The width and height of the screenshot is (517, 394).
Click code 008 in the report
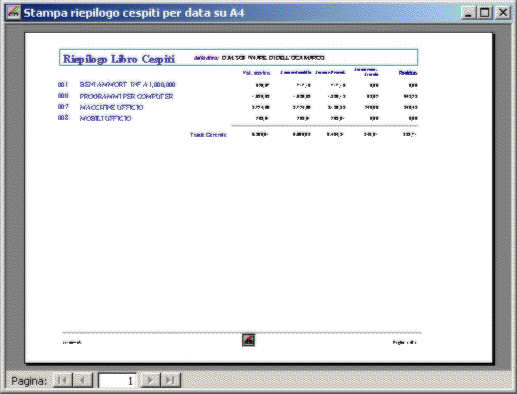tap(63, 118)
